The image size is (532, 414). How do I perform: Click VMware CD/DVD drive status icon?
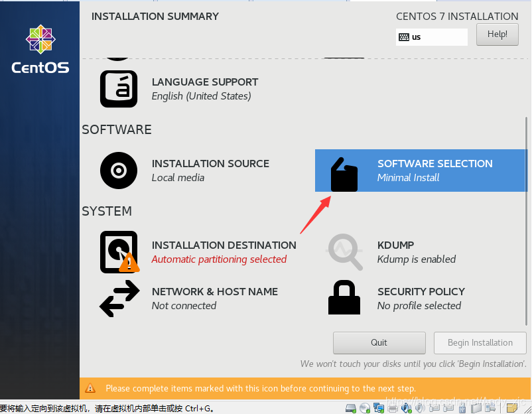click(365, 408)
